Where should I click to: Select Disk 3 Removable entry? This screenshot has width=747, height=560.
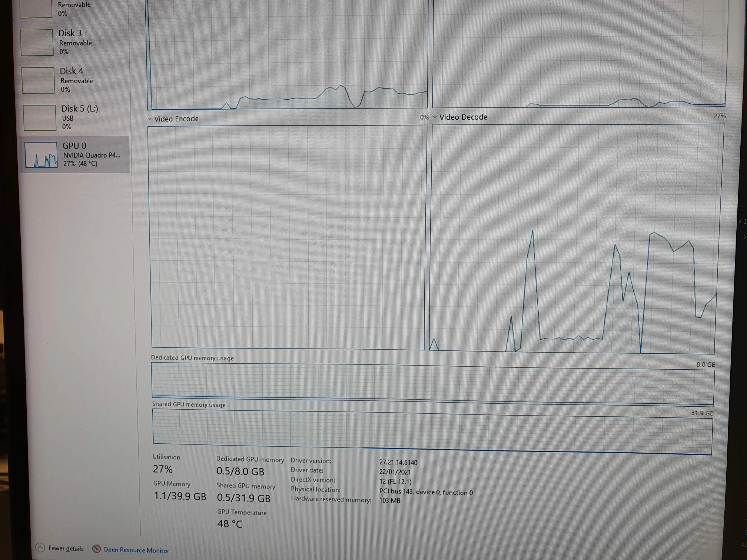75,42
